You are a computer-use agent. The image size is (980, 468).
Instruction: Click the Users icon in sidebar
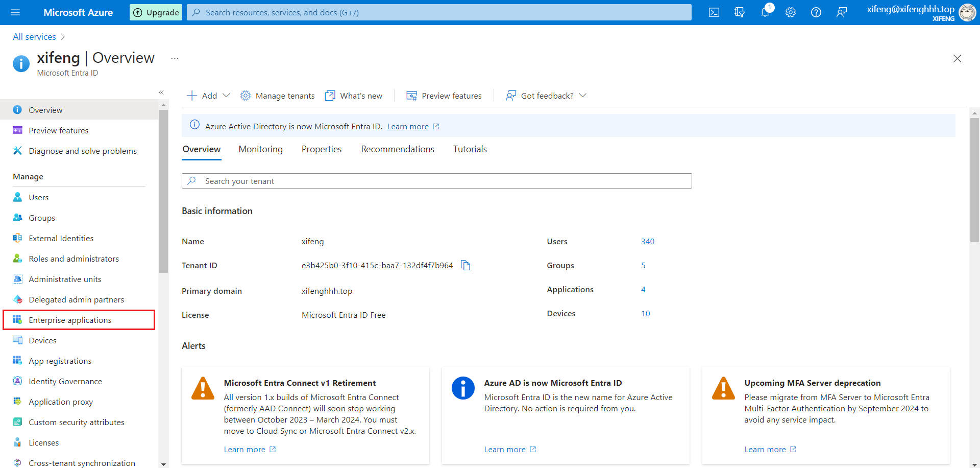point(17,197)
